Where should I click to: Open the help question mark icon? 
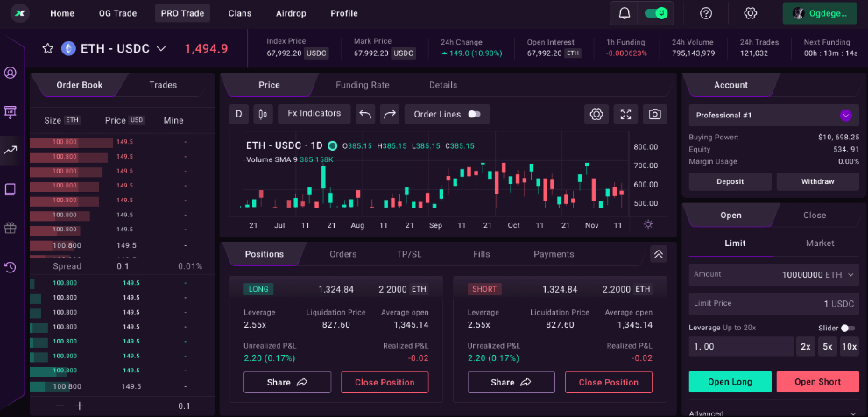point(706,13)
